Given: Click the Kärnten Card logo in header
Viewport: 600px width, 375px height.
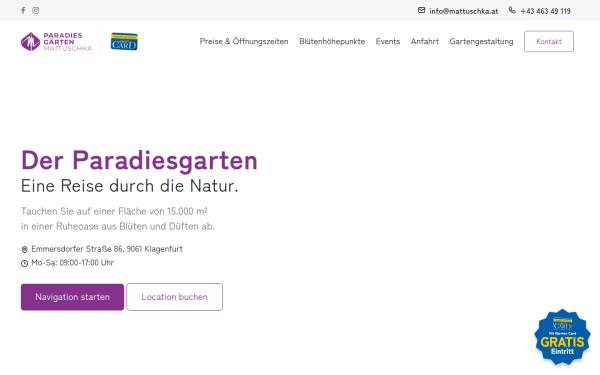Looking at the screenshot, I should pos(124,41).
